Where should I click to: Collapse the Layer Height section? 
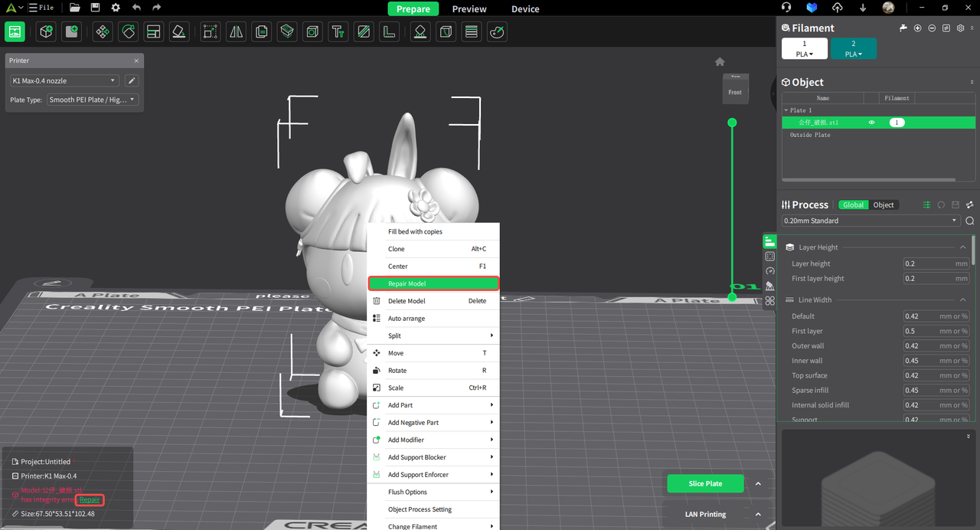[x=962, y=247]
